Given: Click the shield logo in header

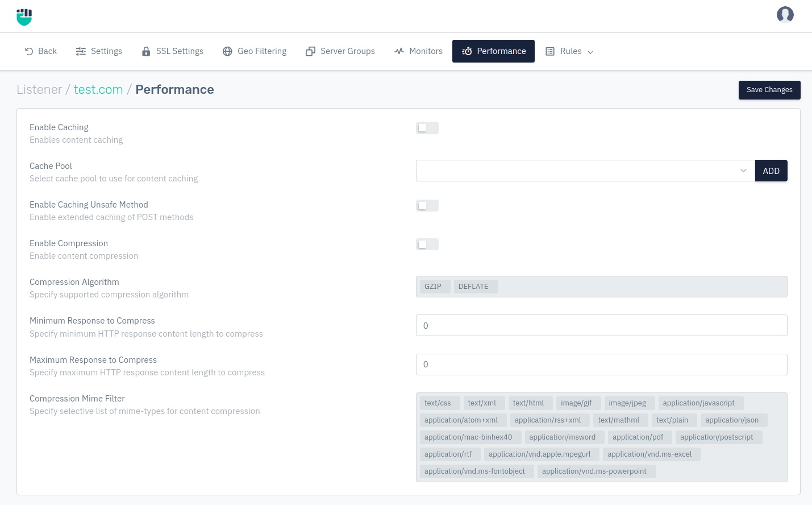Looking at the screenshot, I should (24, 17).
